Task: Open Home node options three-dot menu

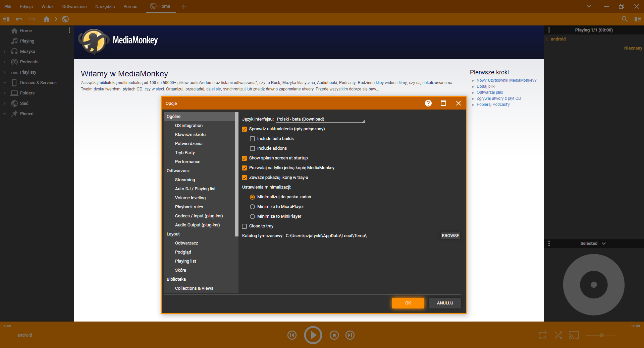Action: [x=69, y=30]
